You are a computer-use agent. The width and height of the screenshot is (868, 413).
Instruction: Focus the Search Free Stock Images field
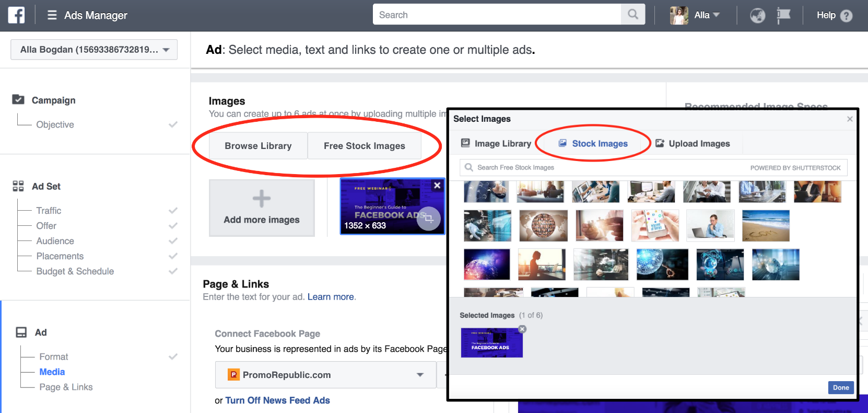click(x=653, y=167)
